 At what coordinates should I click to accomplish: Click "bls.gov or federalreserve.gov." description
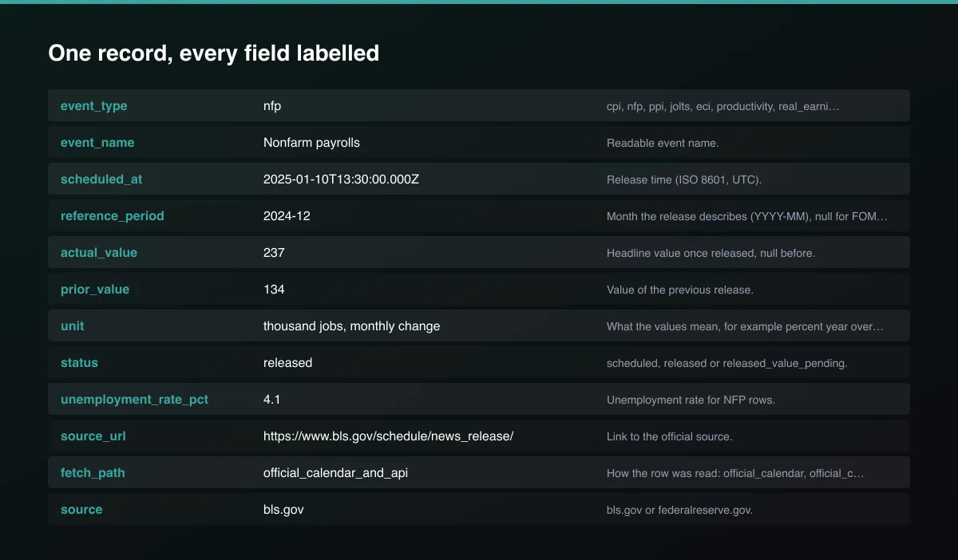click(x=679, y=510)
